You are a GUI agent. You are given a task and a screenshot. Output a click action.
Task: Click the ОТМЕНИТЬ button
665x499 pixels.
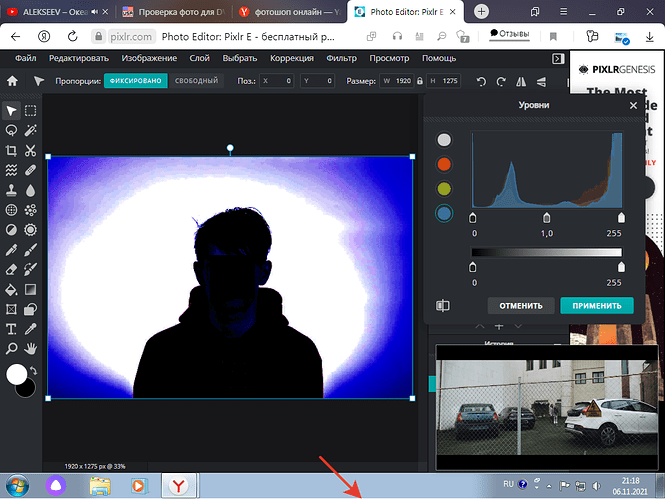coord(521,306)
